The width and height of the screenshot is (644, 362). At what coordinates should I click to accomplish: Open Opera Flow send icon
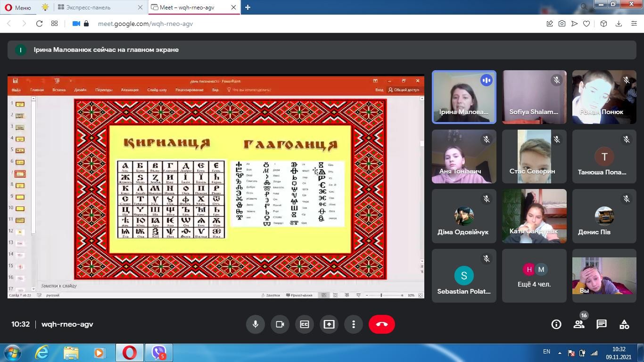(574, 24)
